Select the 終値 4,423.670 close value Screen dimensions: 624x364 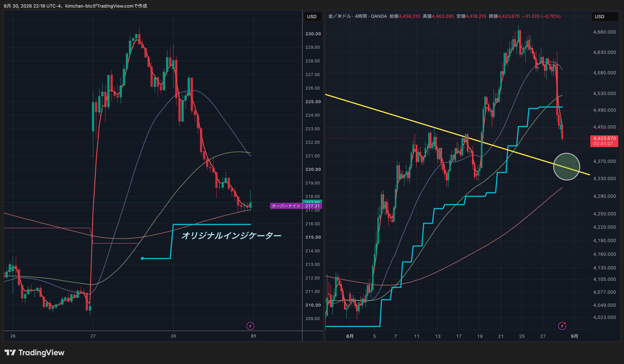coord(504,16)
